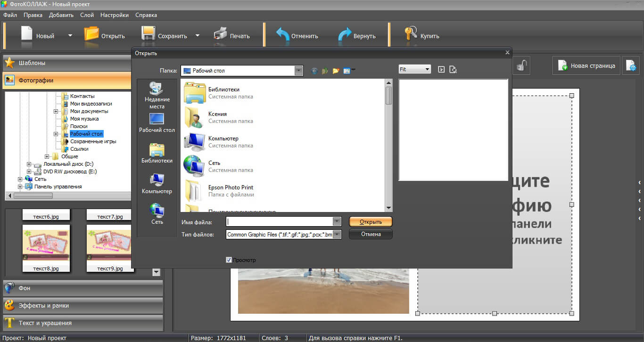644x342 pixels.
Task: Open the Тип файлов dropdown
Action: click(337, 234)
